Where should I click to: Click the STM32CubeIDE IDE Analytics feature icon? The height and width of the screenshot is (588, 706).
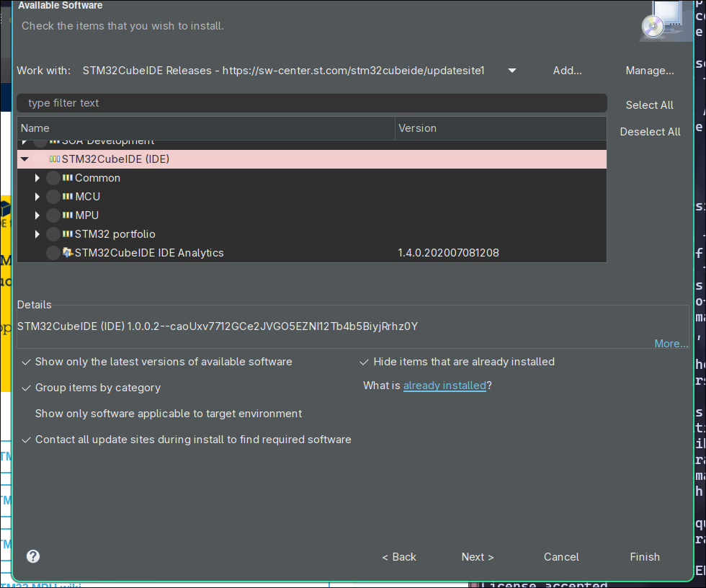pos(69,252)
